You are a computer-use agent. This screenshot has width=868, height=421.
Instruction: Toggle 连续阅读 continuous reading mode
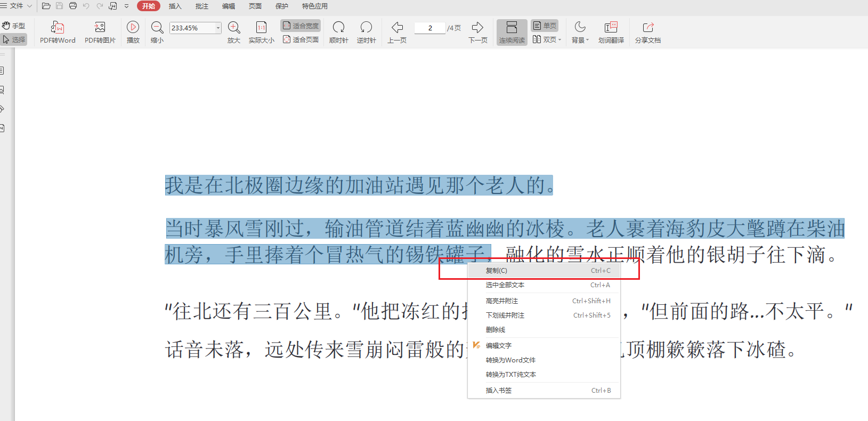pyautogui.click(x=512, y=33)
